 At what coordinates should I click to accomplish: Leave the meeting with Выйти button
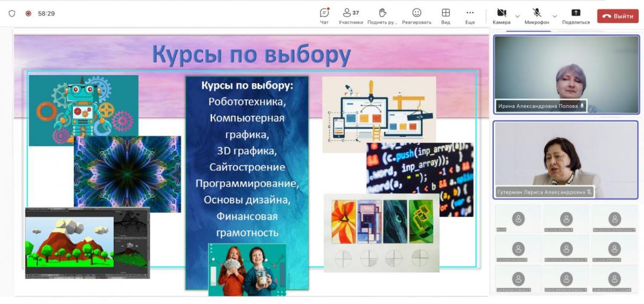pos(618,16)
